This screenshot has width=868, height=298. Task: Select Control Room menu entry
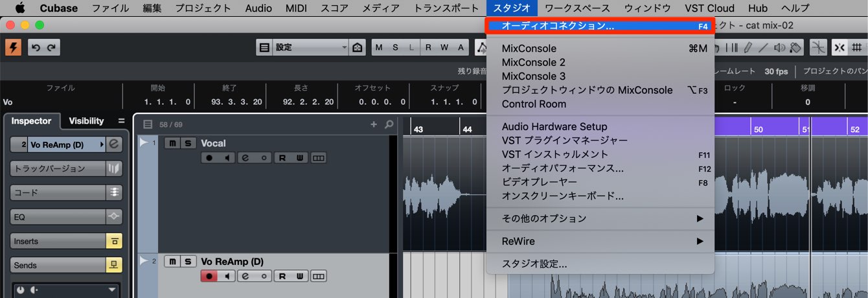(600, 104)
